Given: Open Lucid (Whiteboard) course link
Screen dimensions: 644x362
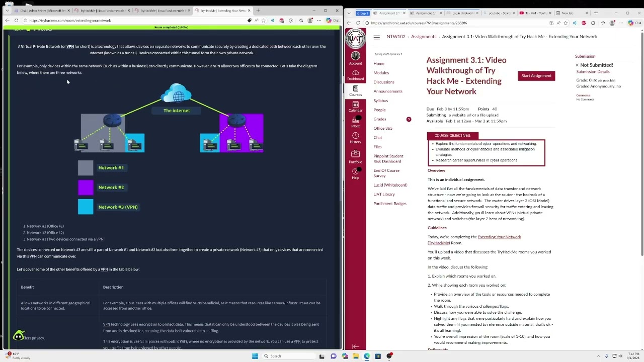Looking at the screenshot, I should (x=390, y=185).
